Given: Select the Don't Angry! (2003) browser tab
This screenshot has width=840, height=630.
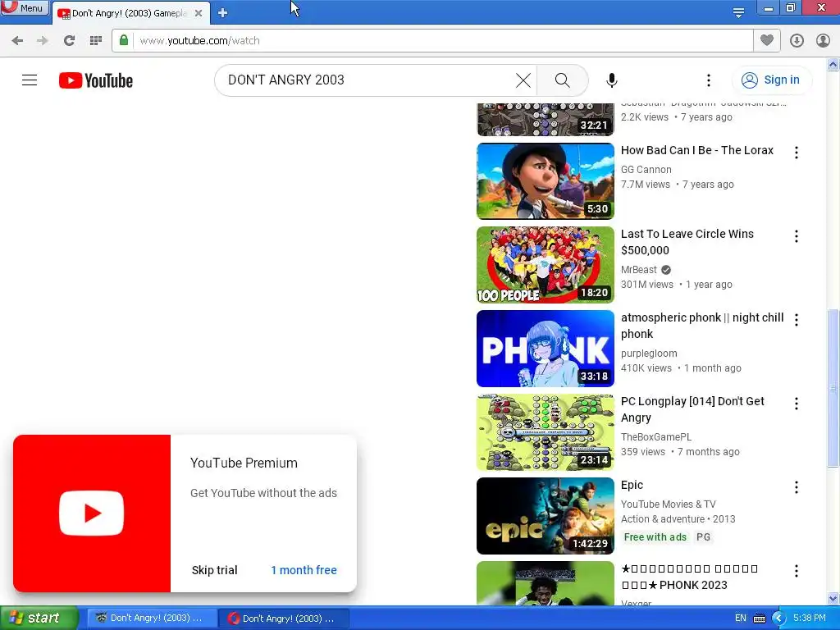Looking at the screenshot, I should coord(129,13).
